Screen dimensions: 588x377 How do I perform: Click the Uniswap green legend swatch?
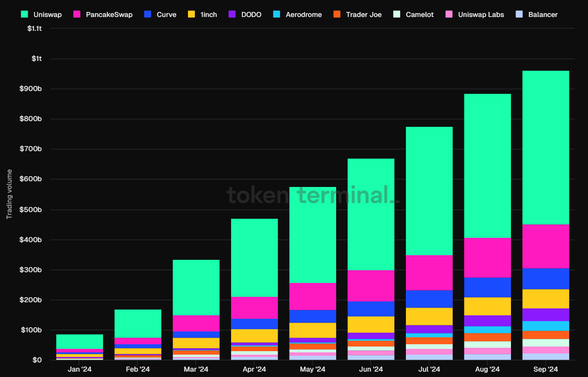(24, 14)
